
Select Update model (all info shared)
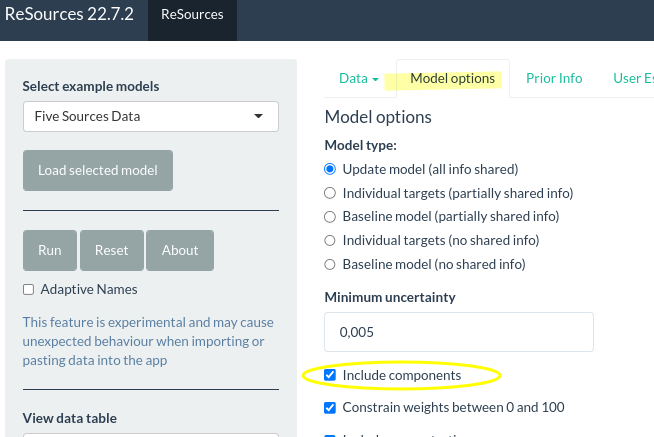(331, 169)
